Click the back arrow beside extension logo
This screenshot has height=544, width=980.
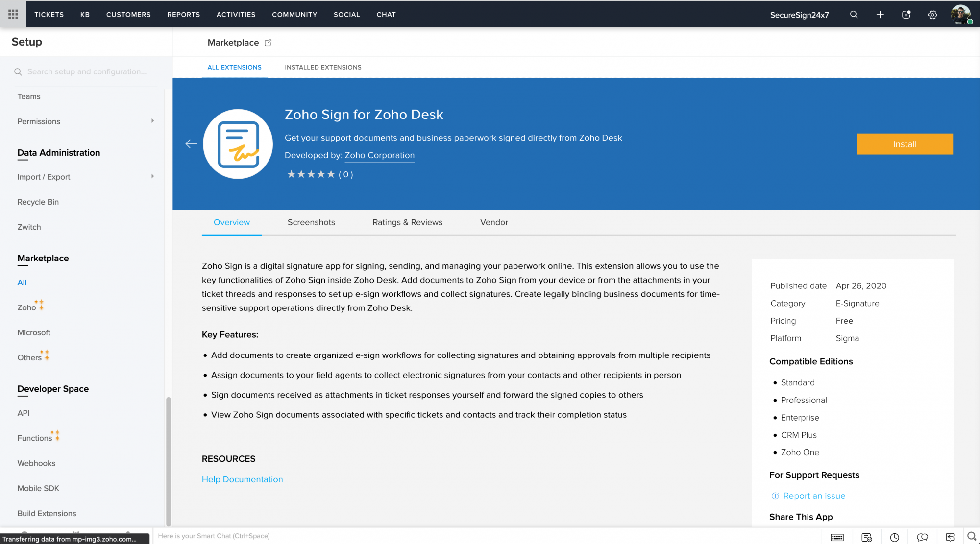[191, 143]
